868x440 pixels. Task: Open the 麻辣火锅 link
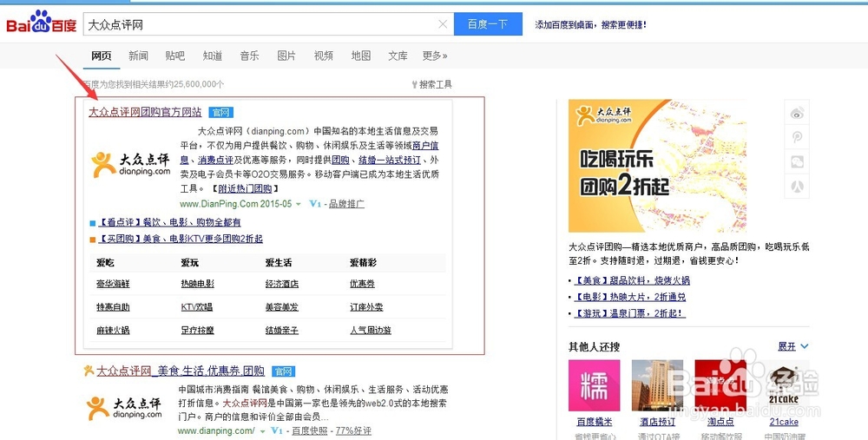pos(113,331)
